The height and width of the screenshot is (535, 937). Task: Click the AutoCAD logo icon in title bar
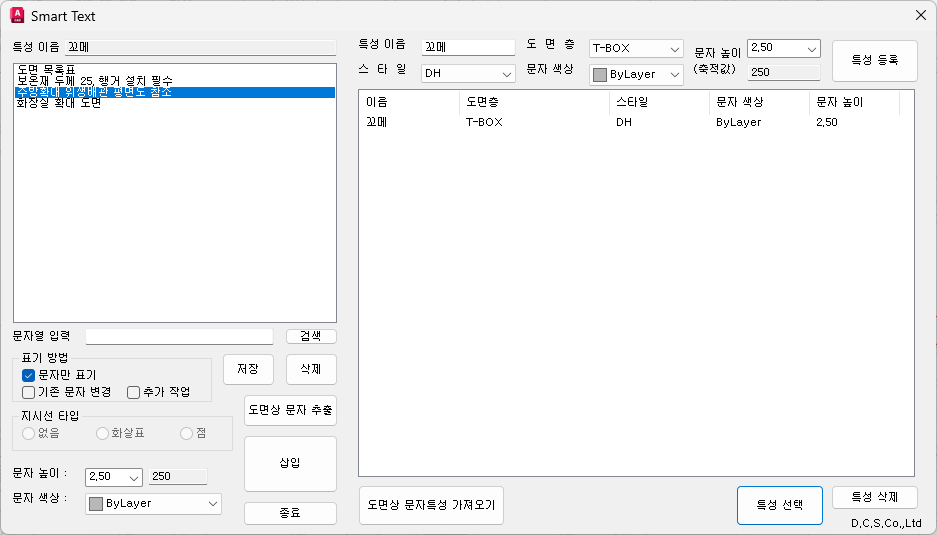pos(16,16)
